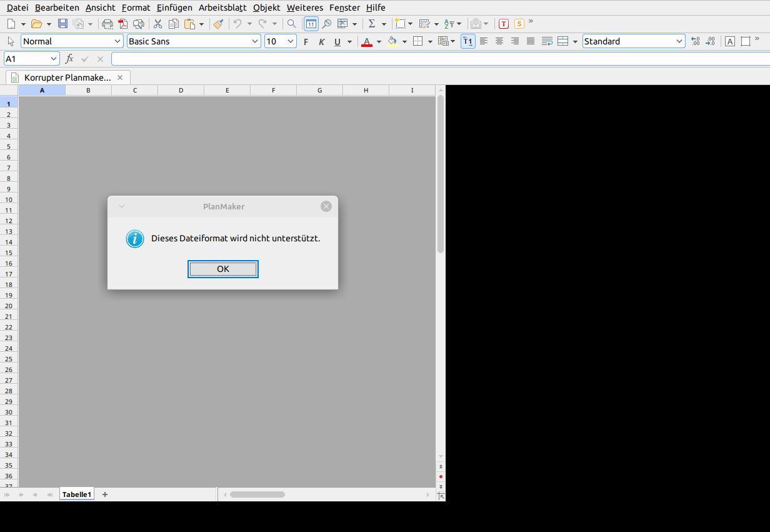Click decrease decimal places icon
Viewport: 770px width, 532px height.
(711, 41)
